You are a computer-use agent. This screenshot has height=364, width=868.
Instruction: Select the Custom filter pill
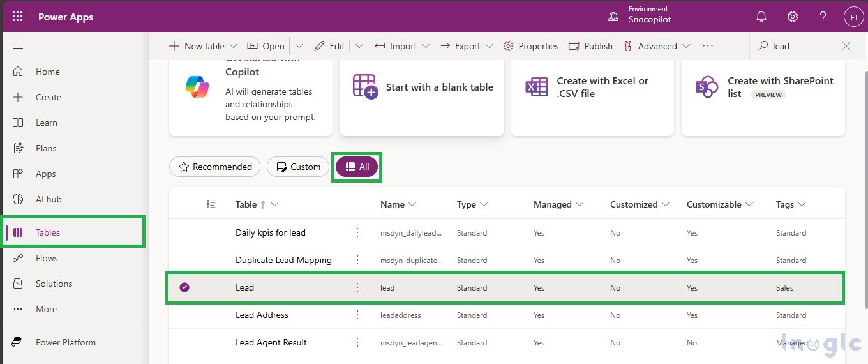(298, 167)
